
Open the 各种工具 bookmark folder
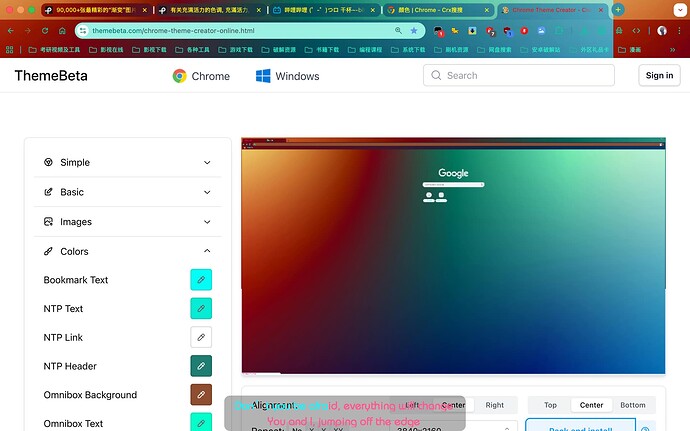point(192,50)
